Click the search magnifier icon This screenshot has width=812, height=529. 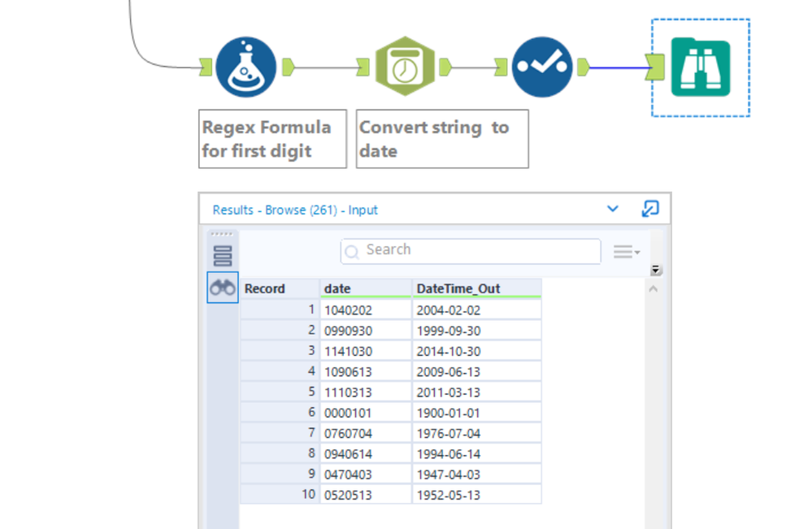tap(352, 252)
